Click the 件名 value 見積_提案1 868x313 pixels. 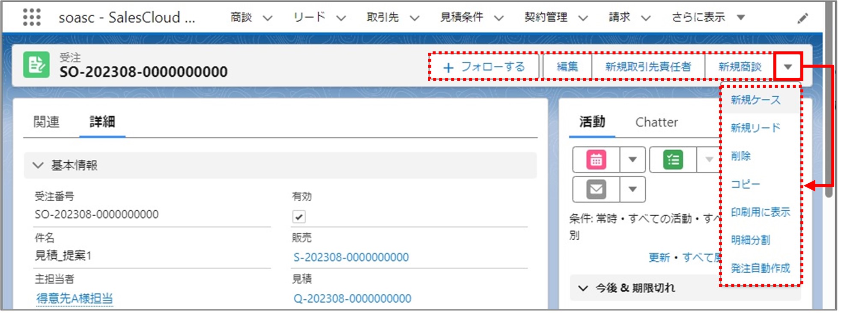[x=63, y=256]
